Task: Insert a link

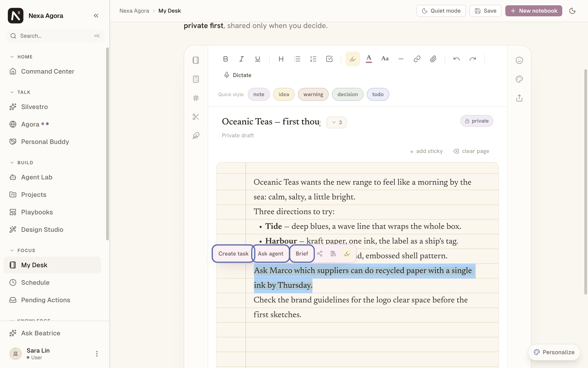Action: pyautogui.click(x=417, y=59)
